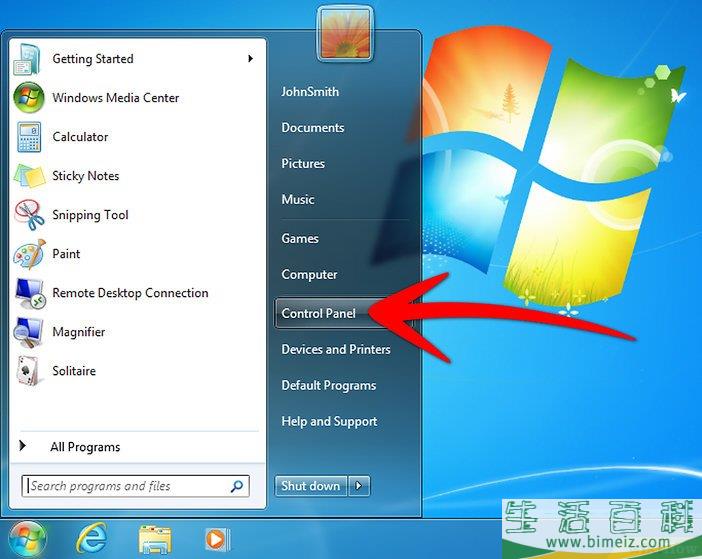Open the Magnifier entry
This screenshot has width=702, height=559.
(79, 332)
